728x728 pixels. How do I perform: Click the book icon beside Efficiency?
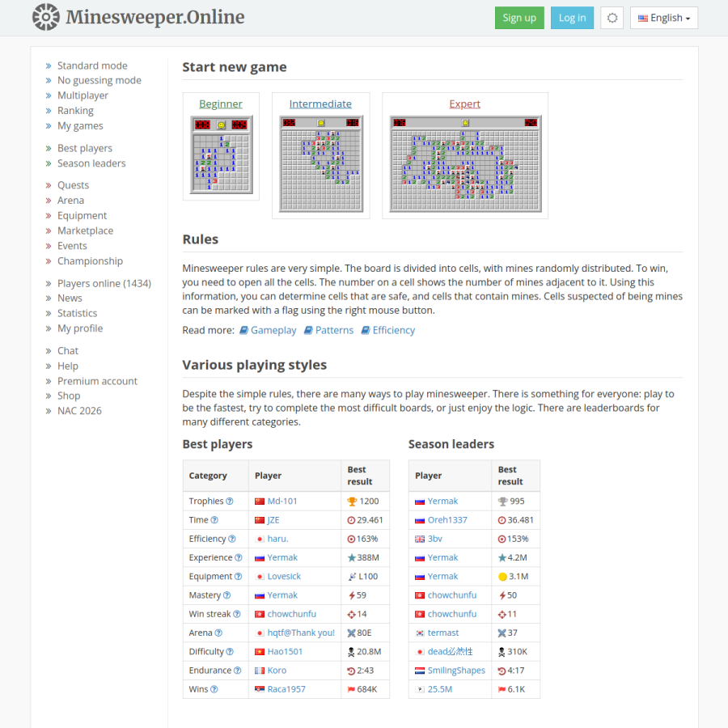tap(366, 330)
